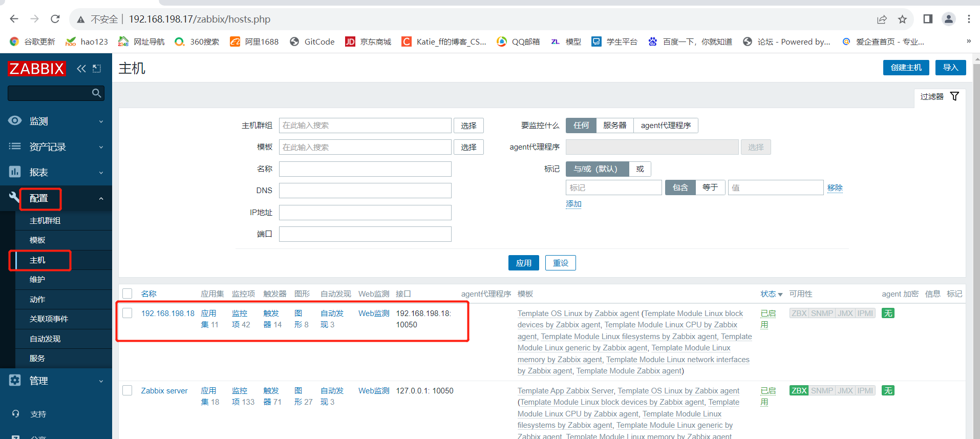Click the 导入 button
Image resolution: width=980 pixels, height=439 pixels.
[950, 68]
